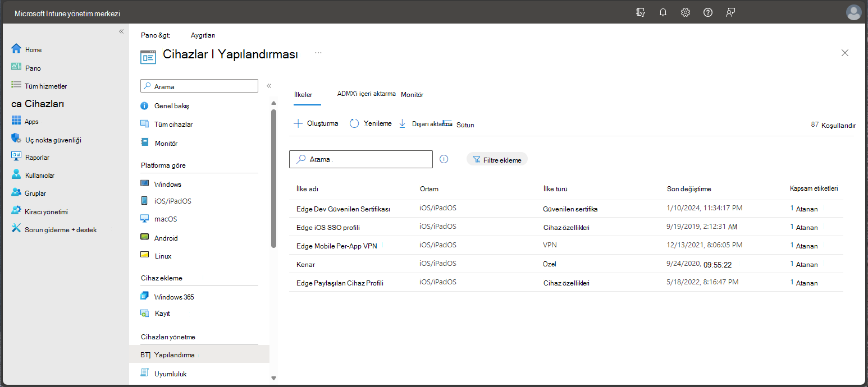The width and height of the screenshot is (868, 387).
Task: Collapse the Cihazlar sub-menu chevron
Action: tap(269, 86)
